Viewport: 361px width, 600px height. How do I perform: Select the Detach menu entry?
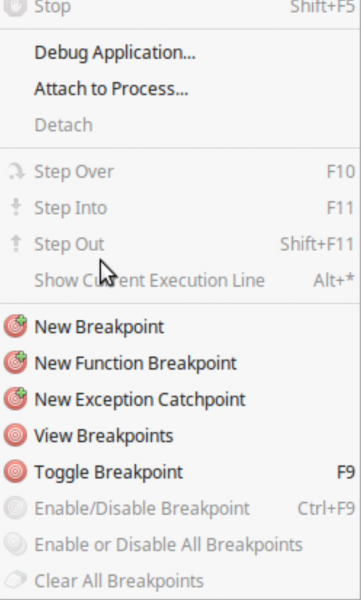[x=180, y=125]
